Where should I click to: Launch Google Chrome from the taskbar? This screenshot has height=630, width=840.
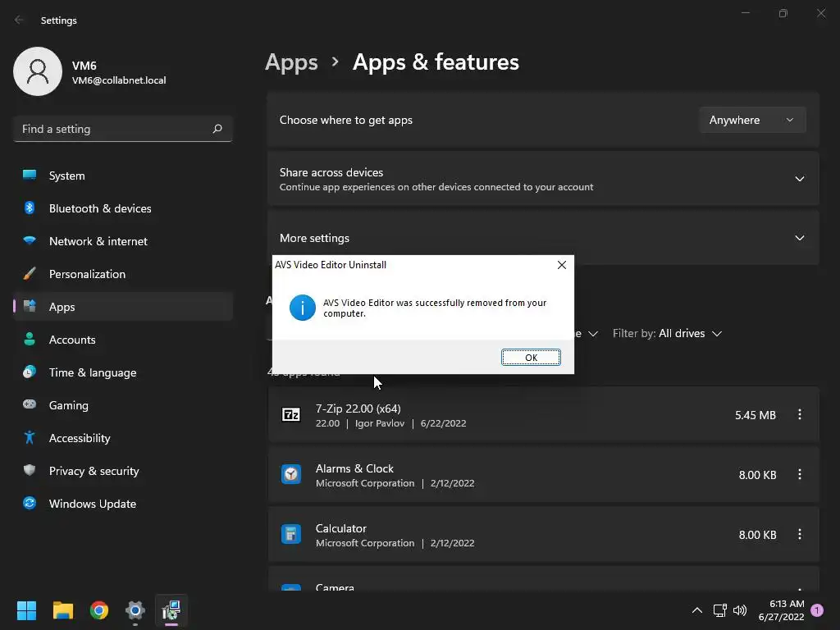[x=99, y=610]
